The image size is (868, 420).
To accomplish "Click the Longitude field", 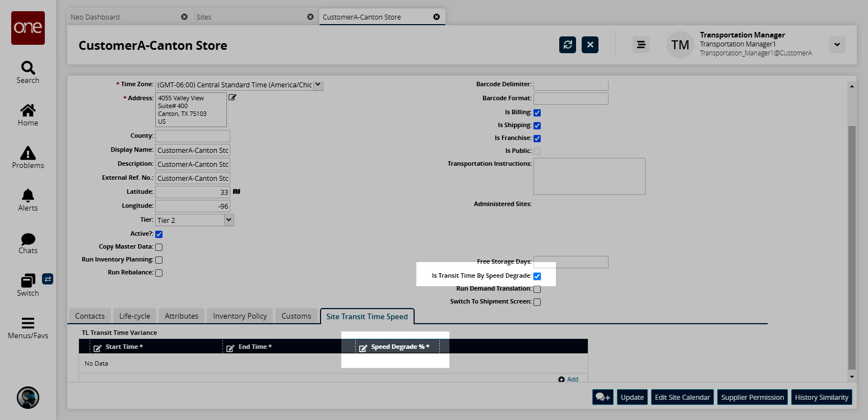I will click(x=193, y=206).
